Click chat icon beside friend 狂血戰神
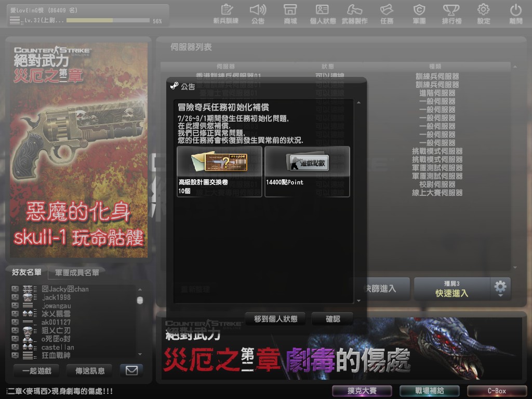Image resolution: width=532 pixels, height=399 pixels. (x=15, y=355)
